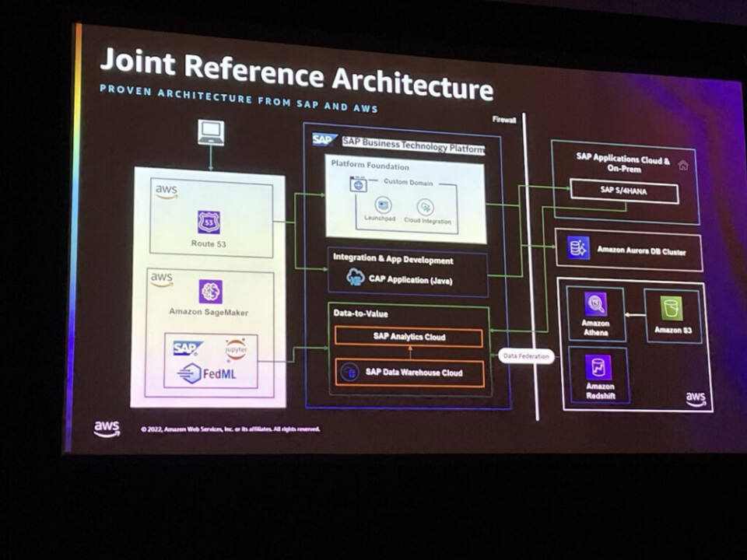747x560 pixels.
Task: Click the home icon beside SAP Applications Cloud
Action: 683,165
